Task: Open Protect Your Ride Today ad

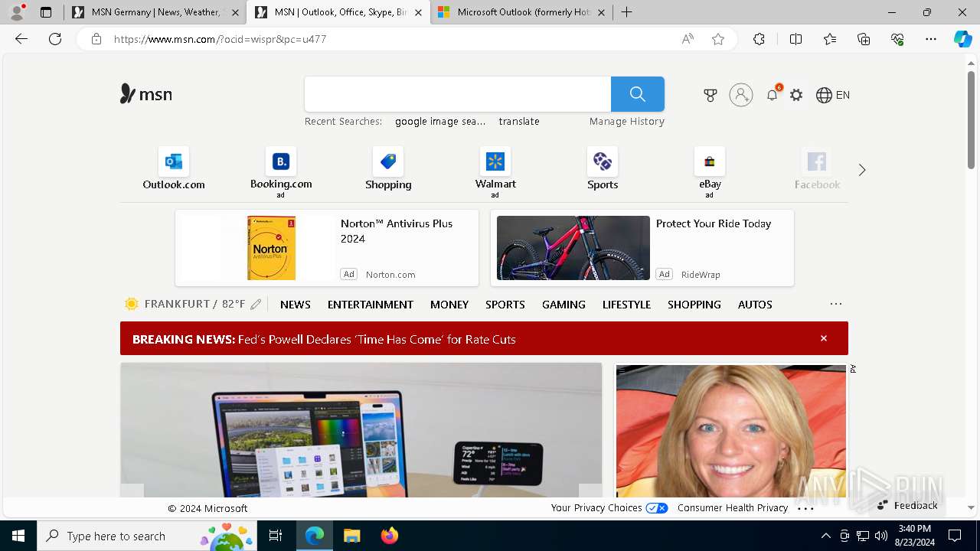Action: tap(642, 248)
